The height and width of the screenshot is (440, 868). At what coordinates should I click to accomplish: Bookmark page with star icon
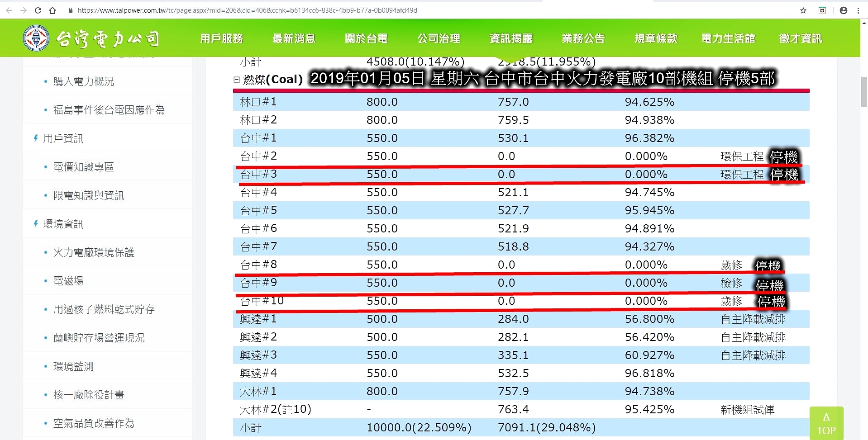click(x=803, y=10)
